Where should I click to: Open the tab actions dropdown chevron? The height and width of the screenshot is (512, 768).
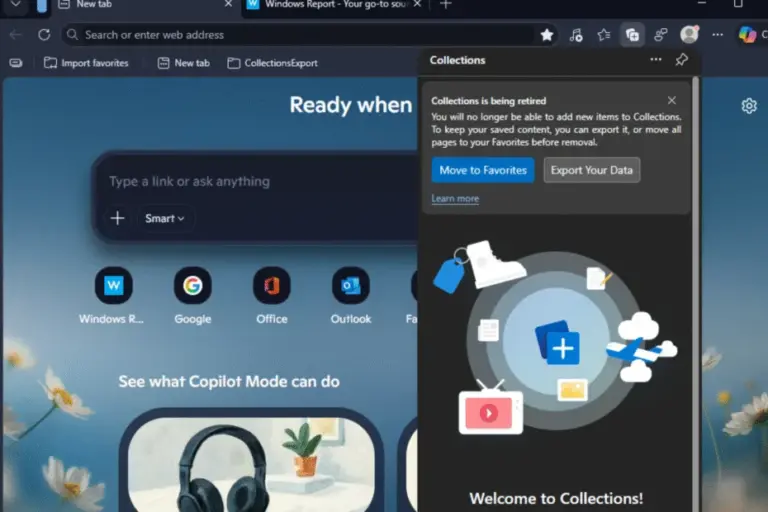pos(15,5)
